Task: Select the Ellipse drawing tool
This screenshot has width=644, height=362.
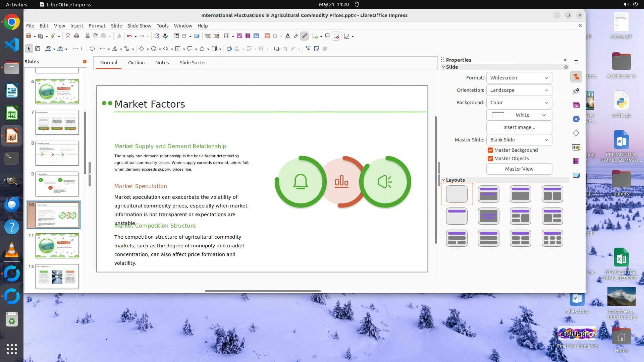Action: pos(92,49)
